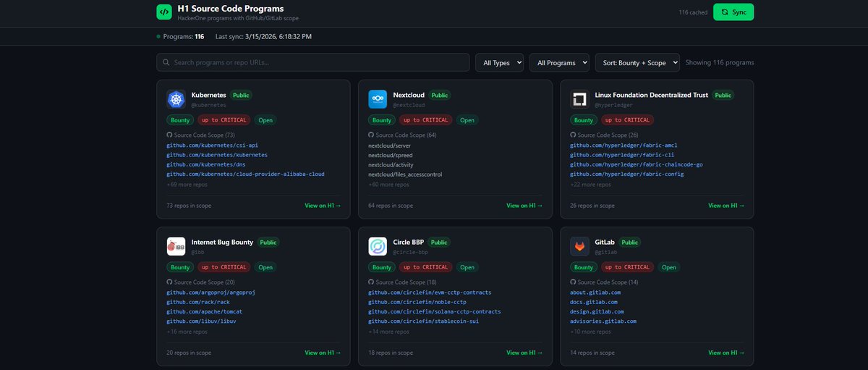Click the 116 cached label

click(x=693, y=12)
